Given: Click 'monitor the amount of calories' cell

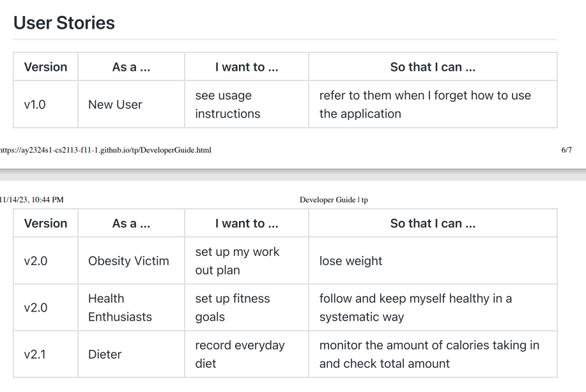Looking at the screenshot, I should pyautogui.click(x=429, y=354).
